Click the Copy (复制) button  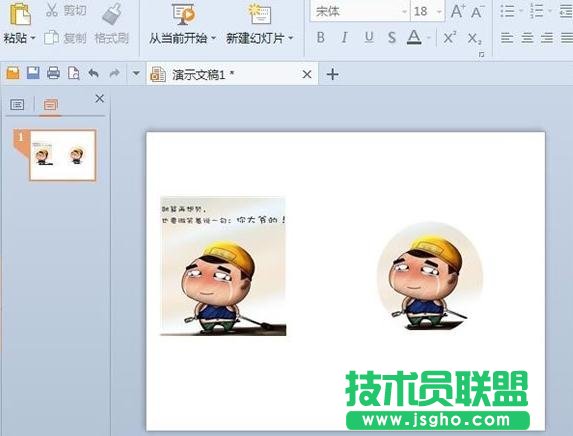(x=65, y=38)
